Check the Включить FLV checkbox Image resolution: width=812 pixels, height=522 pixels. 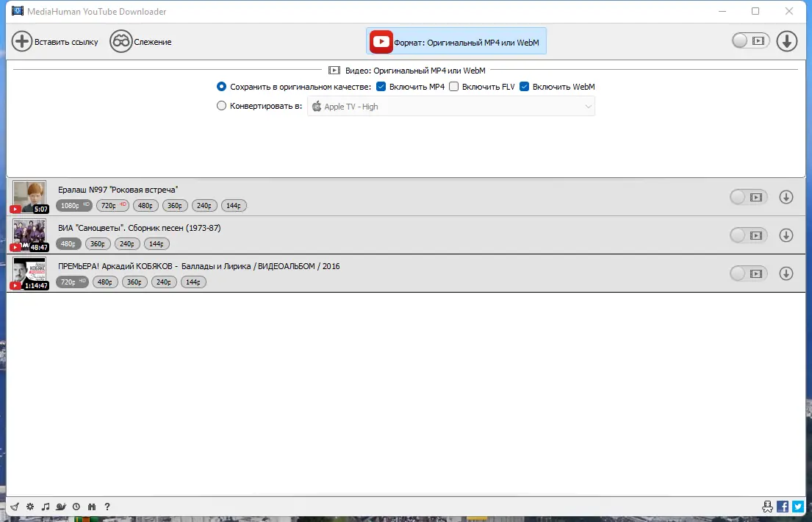tap(454, 87)
